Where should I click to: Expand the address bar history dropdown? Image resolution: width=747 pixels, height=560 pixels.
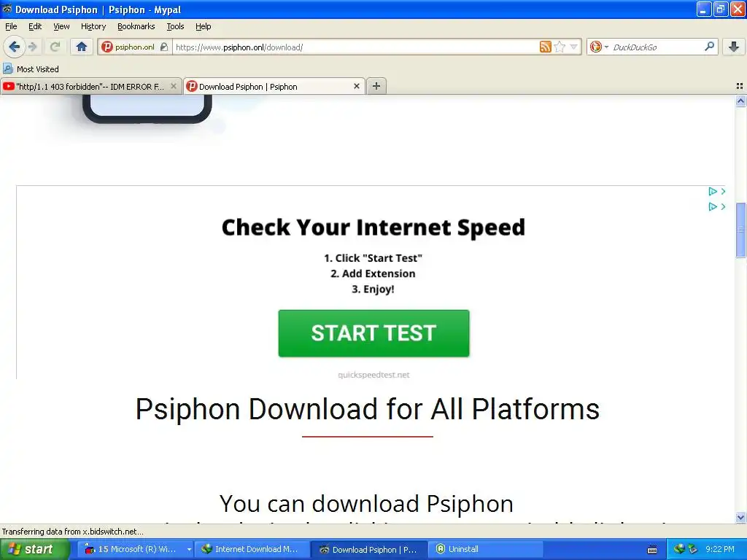[573, 47]
